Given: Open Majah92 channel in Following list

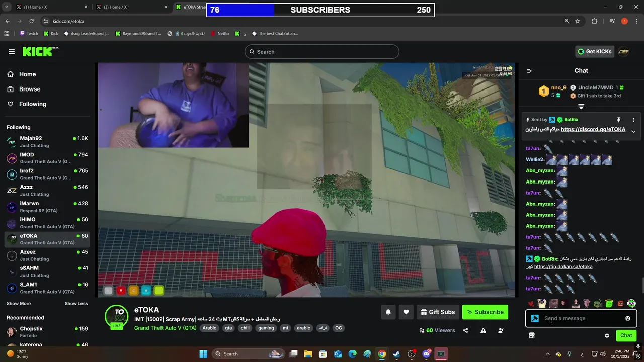Looking at the screenshot, I should point(47,142).
